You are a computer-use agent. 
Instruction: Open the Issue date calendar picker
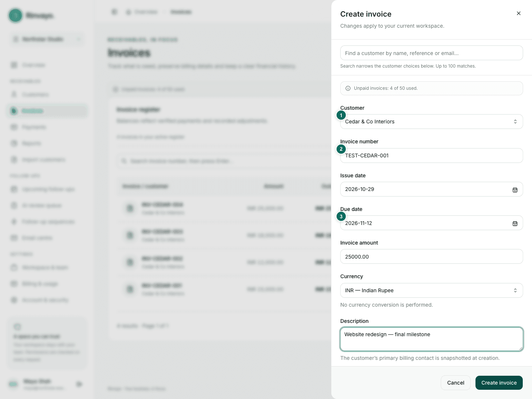pyautogui.click(x=515, y=190)
